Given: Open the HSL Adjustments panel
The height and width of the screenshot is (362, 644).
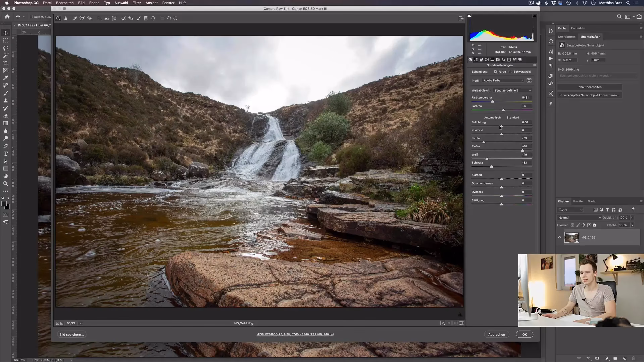Looking at the screenshot, I should pyautogui.click(x=487, y=60).
